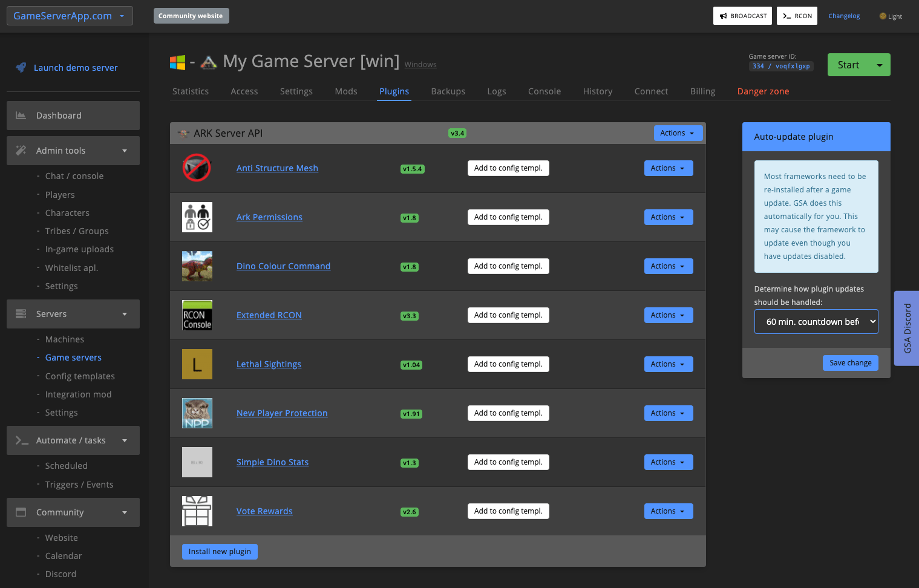Click the Simple Dino Stats thumbnail icon
The image size is (919, 588).
coord(197,462)
